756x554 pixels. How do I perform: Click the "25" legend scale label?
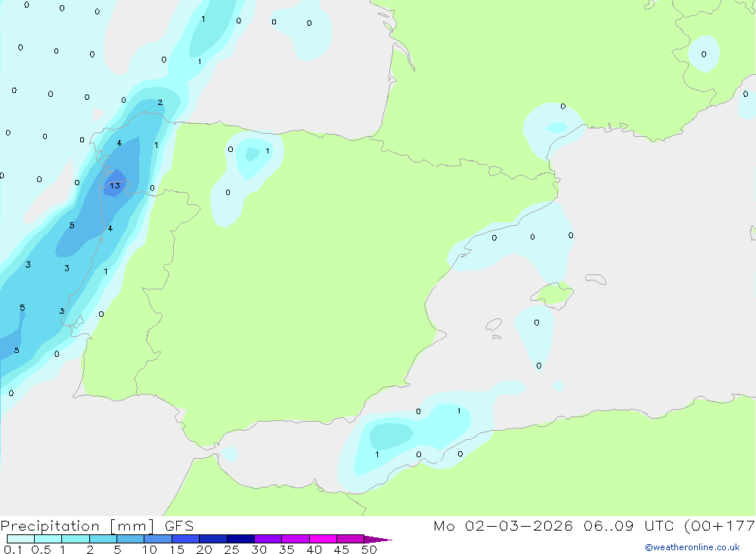[x=231, y=549]
